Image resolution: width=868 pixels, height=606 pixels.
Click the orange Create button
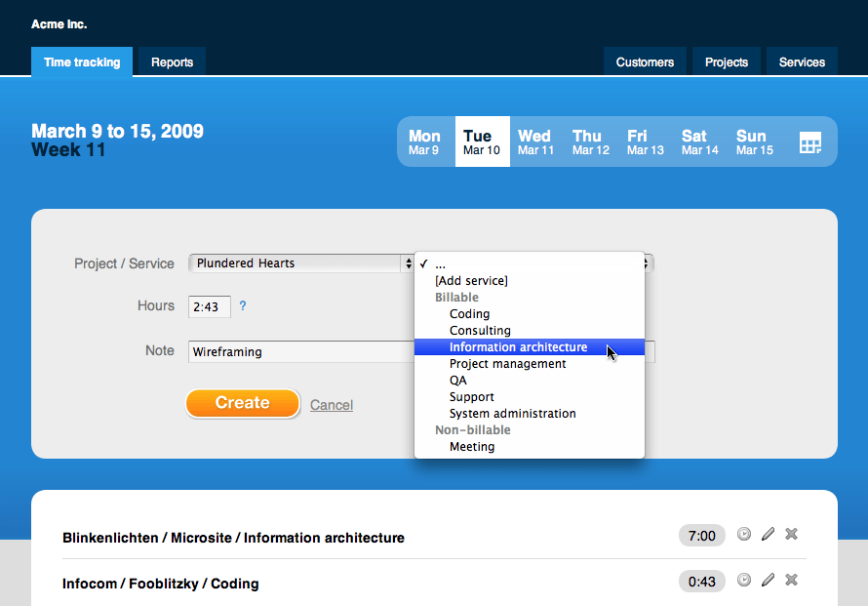pos(243,403)
